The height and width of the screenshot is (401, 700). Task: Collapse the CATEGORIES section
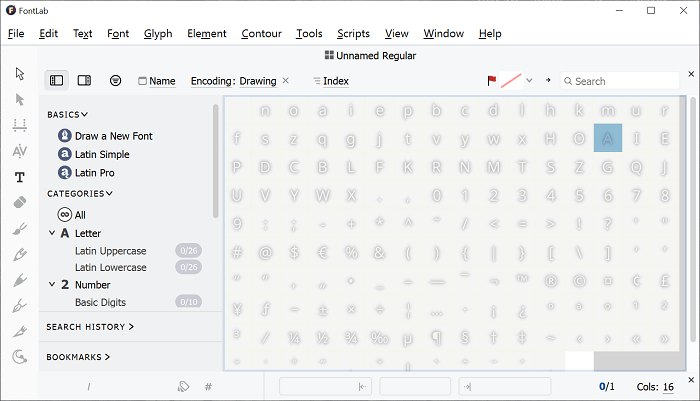pos(80,193)
